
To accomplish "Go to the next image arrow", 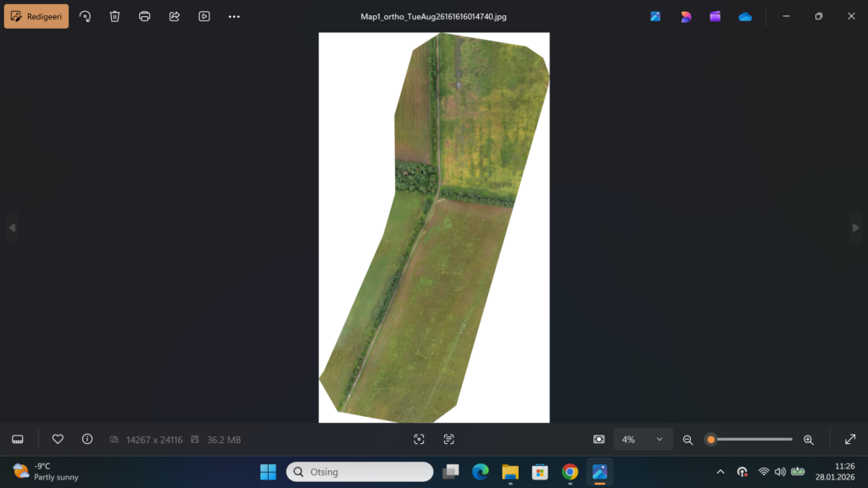I will coord(855,227).
